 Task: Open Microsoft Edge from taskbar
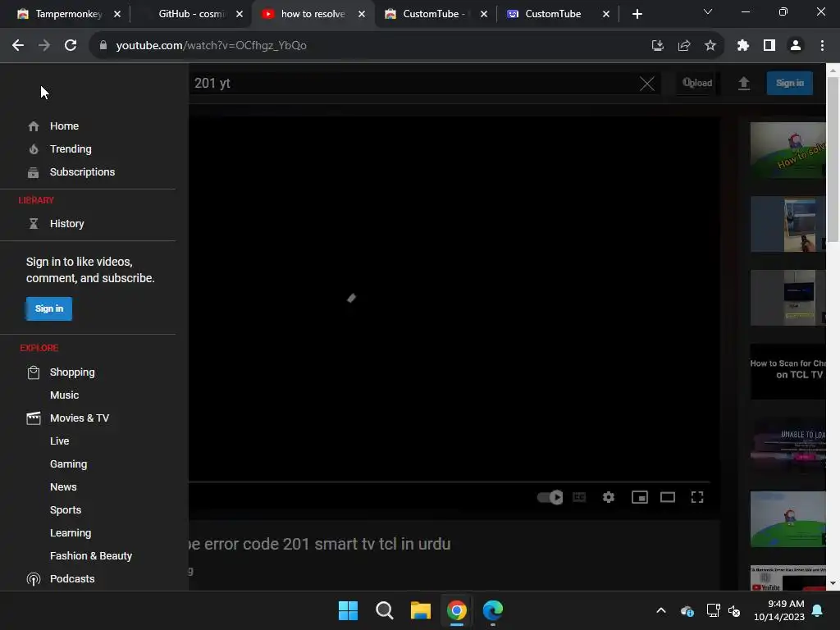(x=493, y=610)
